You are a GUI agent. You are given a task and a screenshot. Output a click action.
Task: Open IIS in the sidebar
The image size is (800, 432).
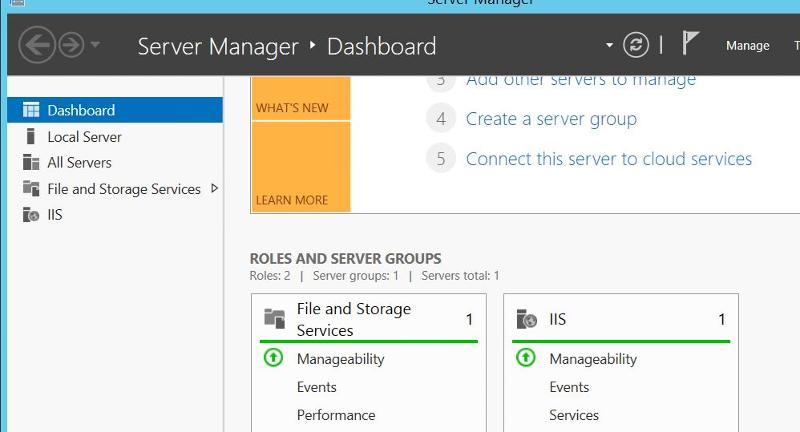55,215
